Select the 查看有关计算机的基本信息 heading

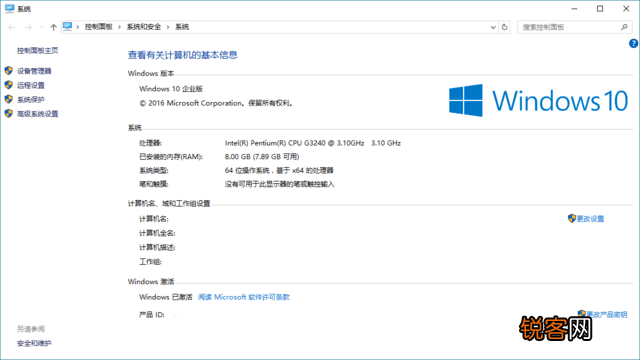[182, 55]
